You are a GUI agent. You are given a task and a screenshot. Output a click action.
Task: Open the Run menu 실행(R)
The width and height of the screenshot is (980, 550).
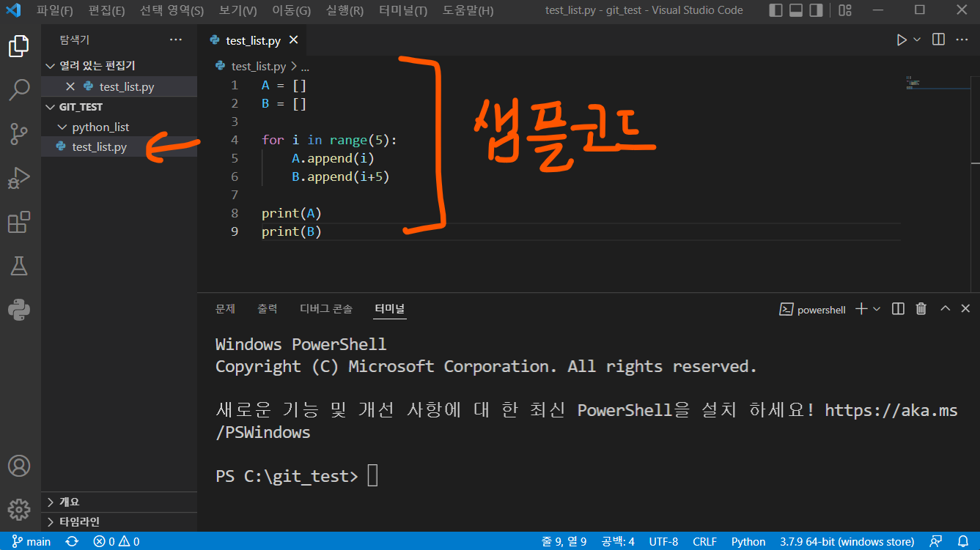click(345, 10)
